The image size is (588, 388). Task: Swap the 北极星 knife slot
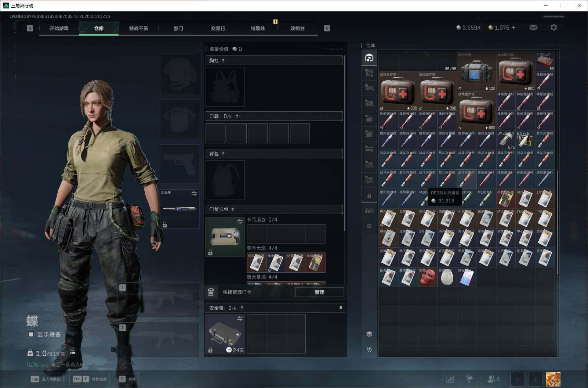tap(194, 193)
